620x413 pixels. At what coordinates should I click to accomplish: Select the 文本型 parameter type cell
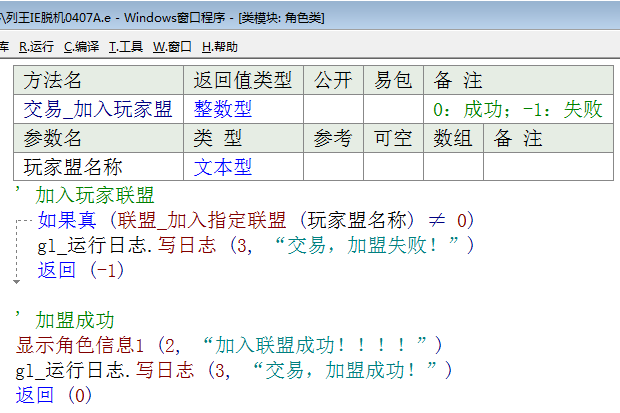pos(243,167)
